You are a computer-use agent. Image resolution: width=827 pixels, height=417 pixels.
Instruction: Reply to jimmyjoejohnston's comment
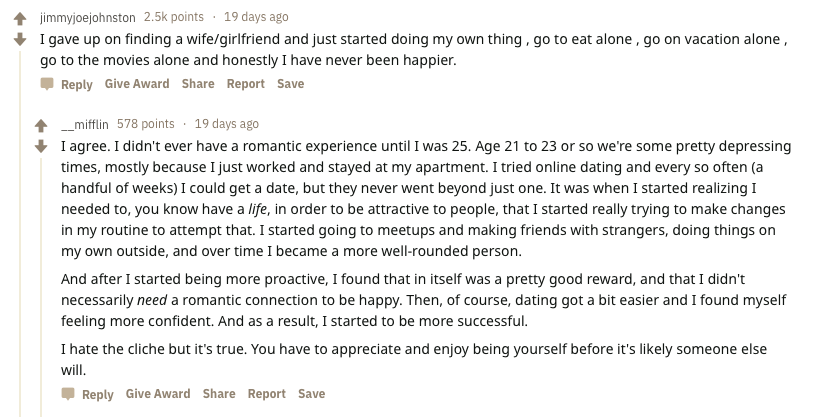click(x=76, y=84)
